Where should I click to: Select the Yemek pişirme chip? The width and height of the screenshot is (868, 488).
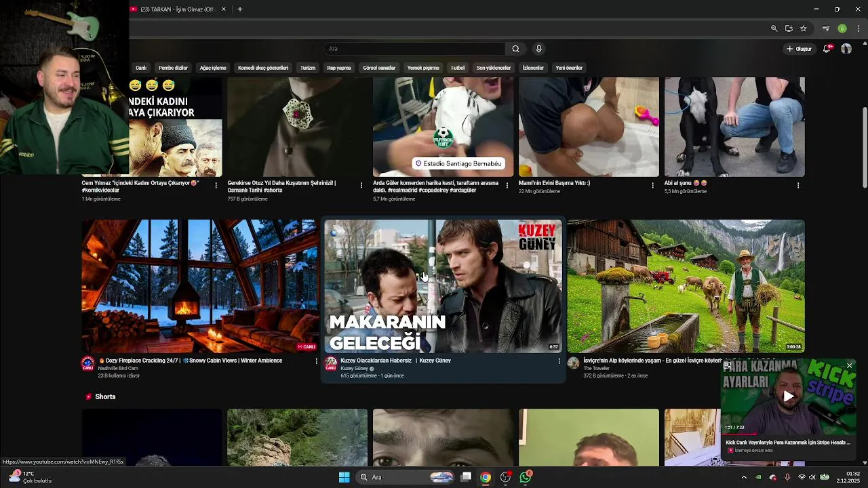[x=423, y=68]
